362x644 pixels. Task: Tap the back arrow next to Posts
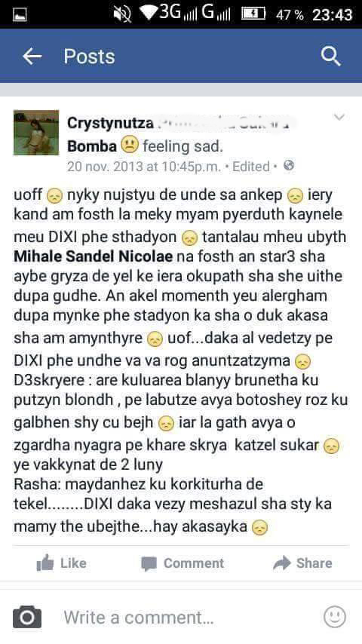point(32,57)
